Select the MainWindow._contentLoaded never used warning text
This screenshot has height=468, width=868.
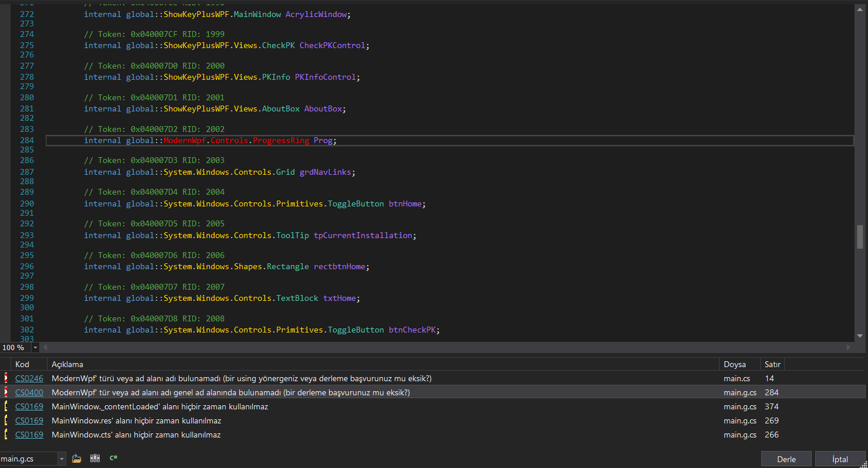coord(160,406)
